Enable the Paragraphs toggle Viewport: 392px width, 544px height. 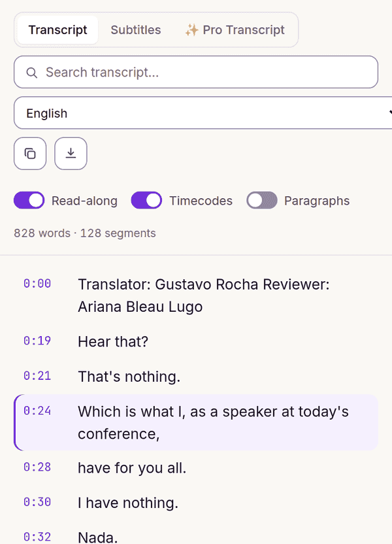pos(262,200)
